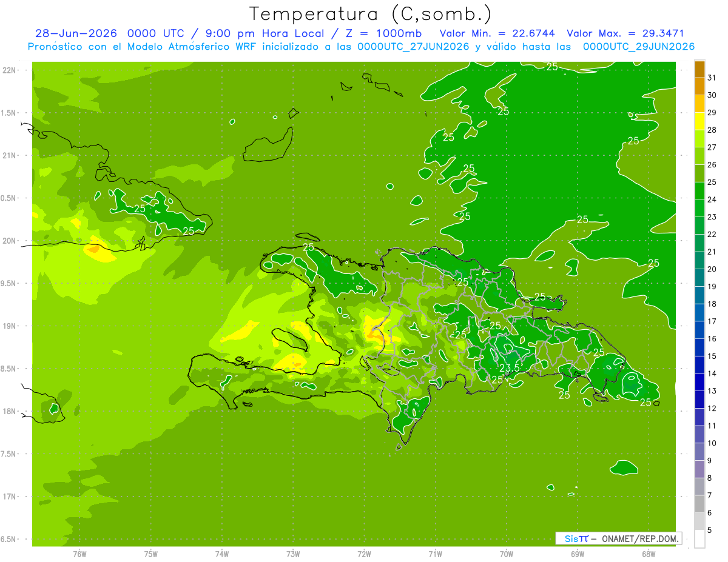This screenshot has width=728, height=562.
Task: Pick the legend color between 30 and 31
Action: (699, 87)
